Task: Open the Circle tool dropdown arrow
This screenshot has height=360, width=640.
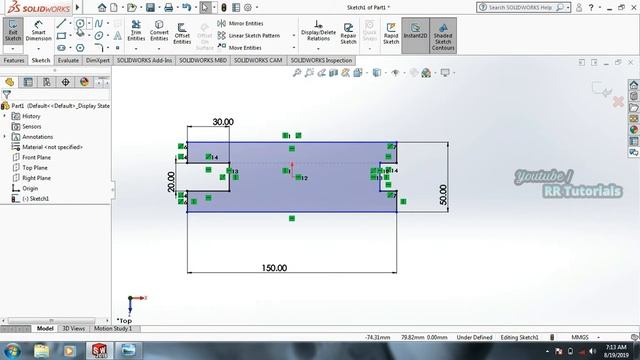Action: click(x=89, y=24)
